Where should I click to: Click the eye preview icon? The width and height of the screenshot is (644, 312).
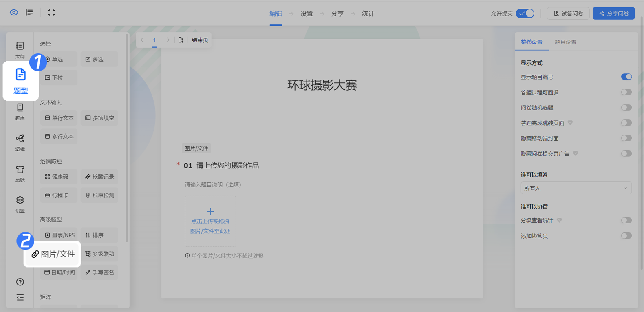pyautogui.click(x=14, y=13)
